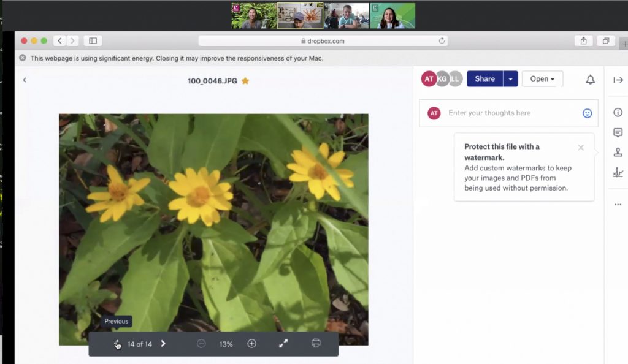The height and width of the screenshot is (364, 628).
Task: Open the Open dropdown menu
Action: pyautogui.click(x=542, y=79)
